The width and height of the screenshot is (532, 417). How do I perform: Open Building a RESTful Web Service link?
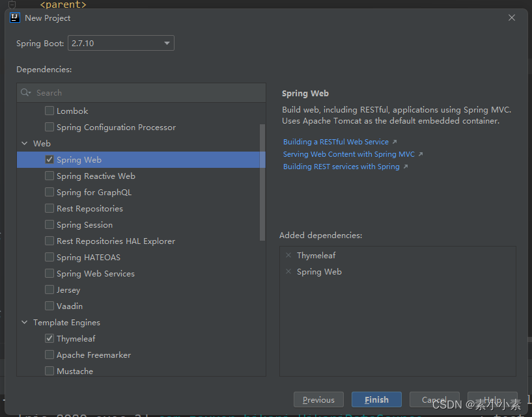[336, 142]
